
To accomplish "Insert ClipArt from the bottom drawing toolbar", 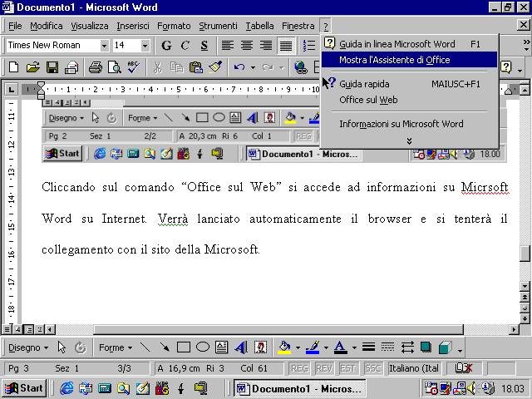I will coord(260,347).
